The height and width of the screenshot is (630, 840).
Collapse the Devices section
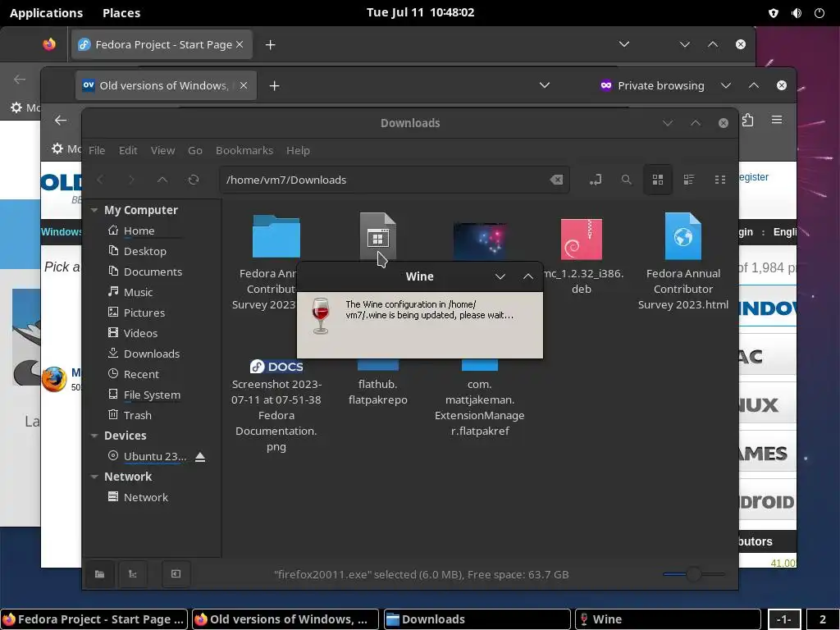[x=94, y=436]
